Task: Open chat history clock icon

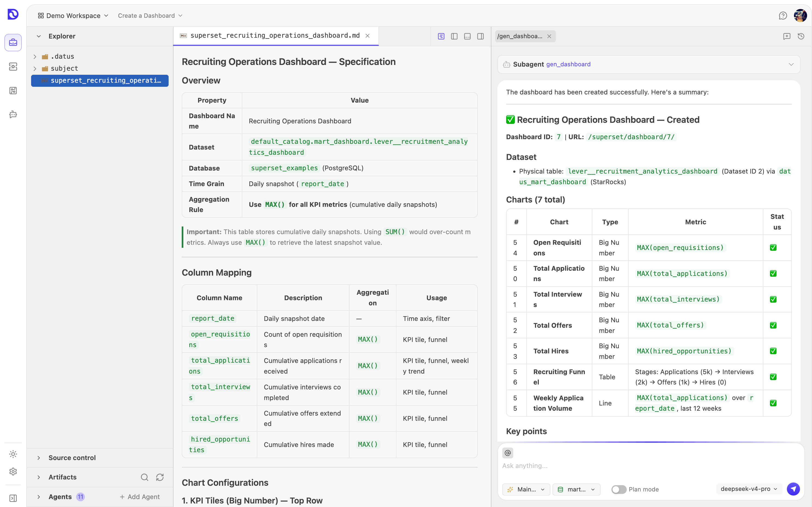Action: point(801,36)
